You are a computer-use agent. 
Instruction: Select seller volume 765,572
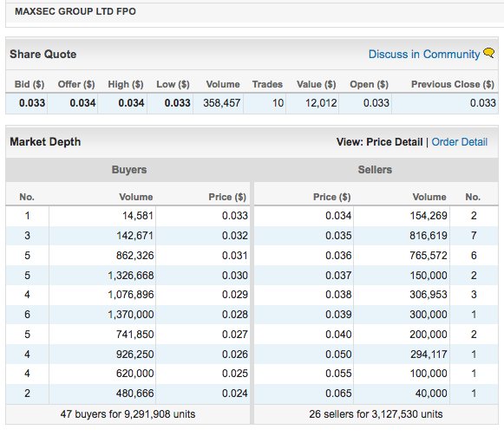tap(429, 256)
